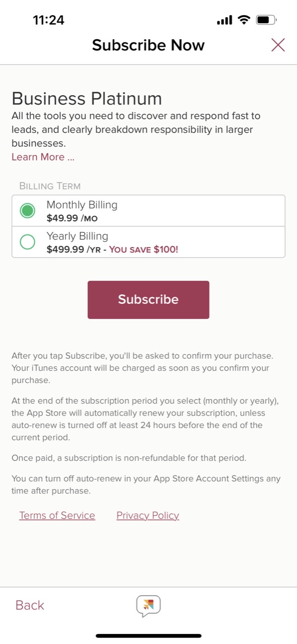297x644 pixels.
Task: Tap the Subscribe Now title
Action: pyautogui.click(x=148, y=45)
